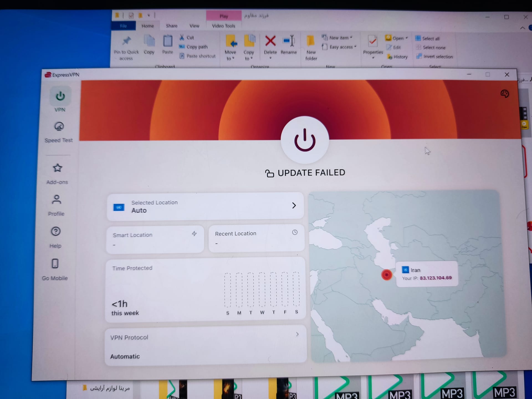Viewport: 532px width, 399px height.
Task: Select the Recent Location card
Action: [257, 238]
